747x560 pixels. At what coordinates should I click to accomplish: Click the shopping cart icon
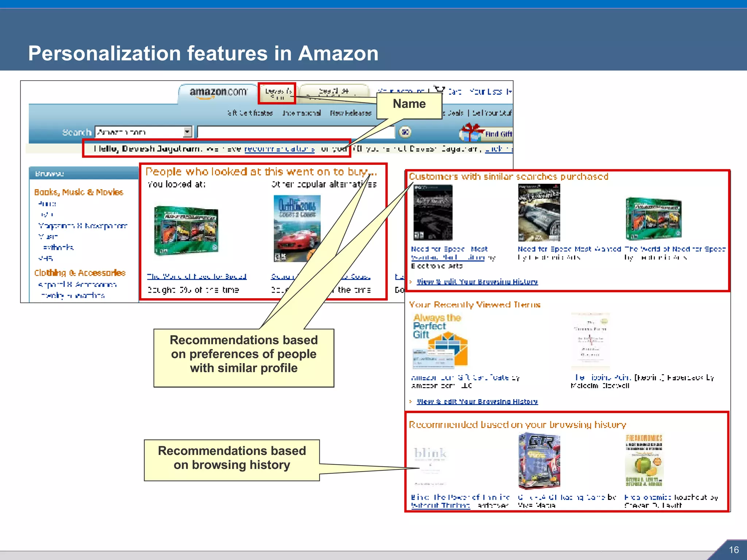pos(439,89)
